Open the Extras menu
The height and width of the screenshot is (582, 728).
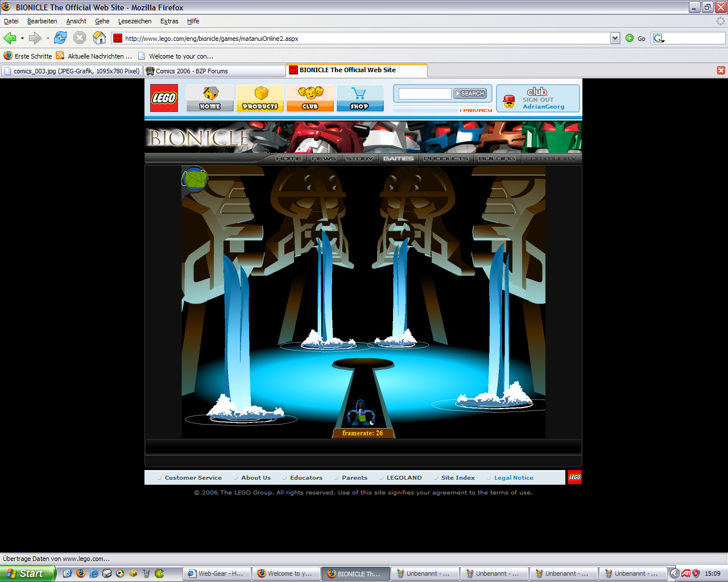[x=169, y=21]
